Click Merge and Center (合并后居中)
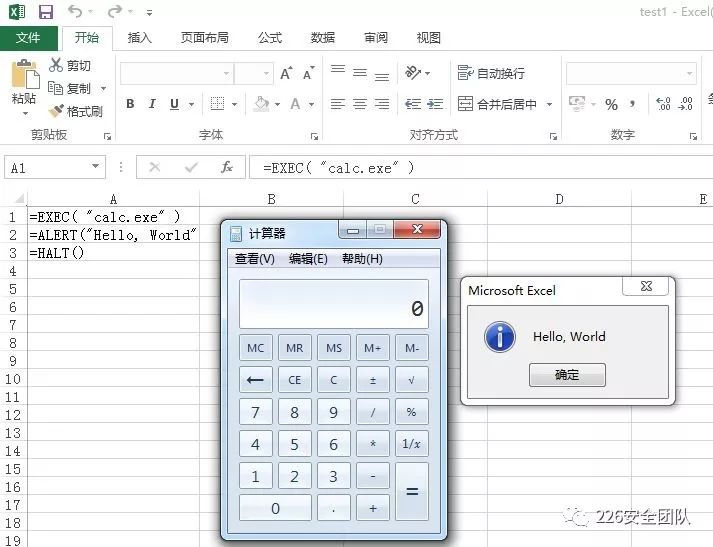This screenshot has height=547, width=713. [x=497, y=104]
